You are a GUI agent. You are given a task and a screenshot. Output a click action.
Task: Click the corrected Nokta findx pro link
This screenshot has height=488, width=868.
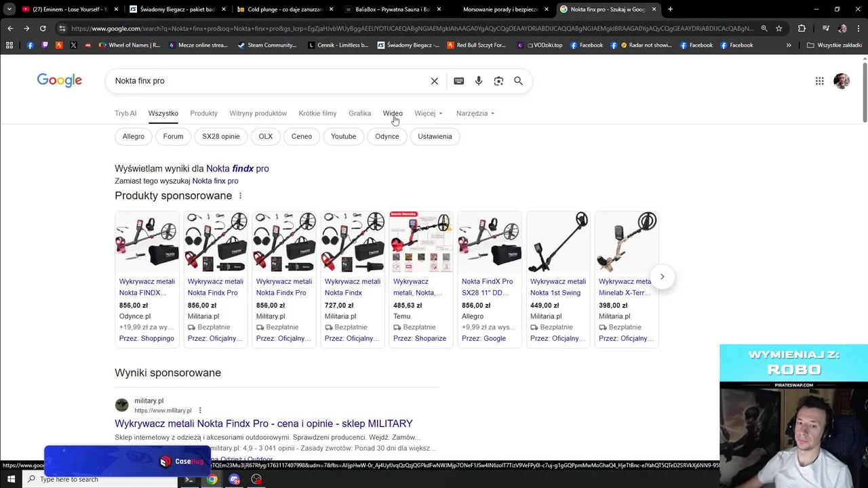click(237, 169)
